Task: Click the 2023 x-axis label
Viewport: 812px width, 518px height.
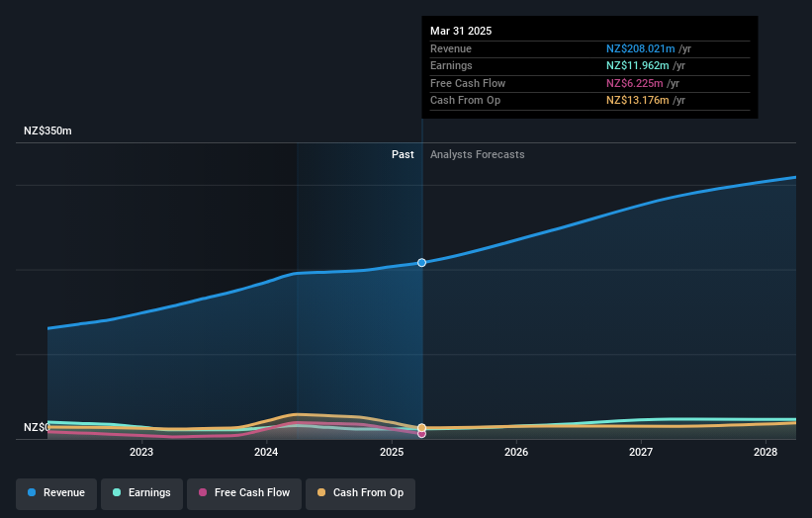Action: (141, 453)
